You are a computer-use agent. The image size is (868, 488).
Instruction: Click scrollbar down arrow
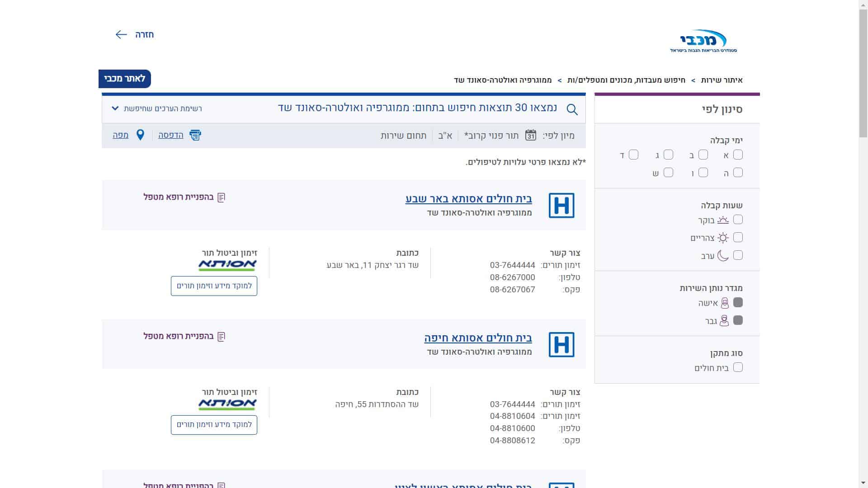pyautogui.click(x=863, y=483)
